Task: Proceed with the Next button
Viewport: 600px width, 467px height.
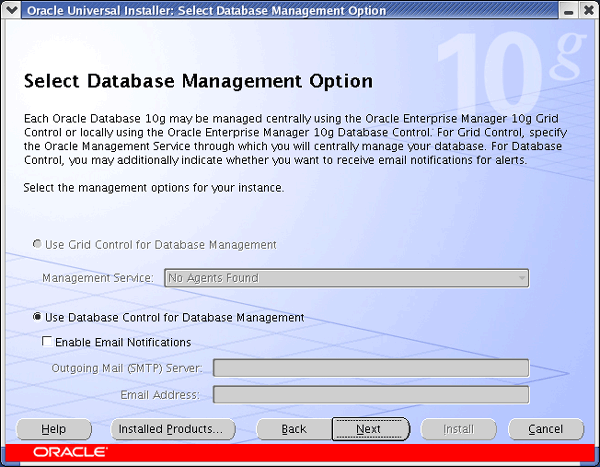Action: pyautogui.click(x=369, y=429)
